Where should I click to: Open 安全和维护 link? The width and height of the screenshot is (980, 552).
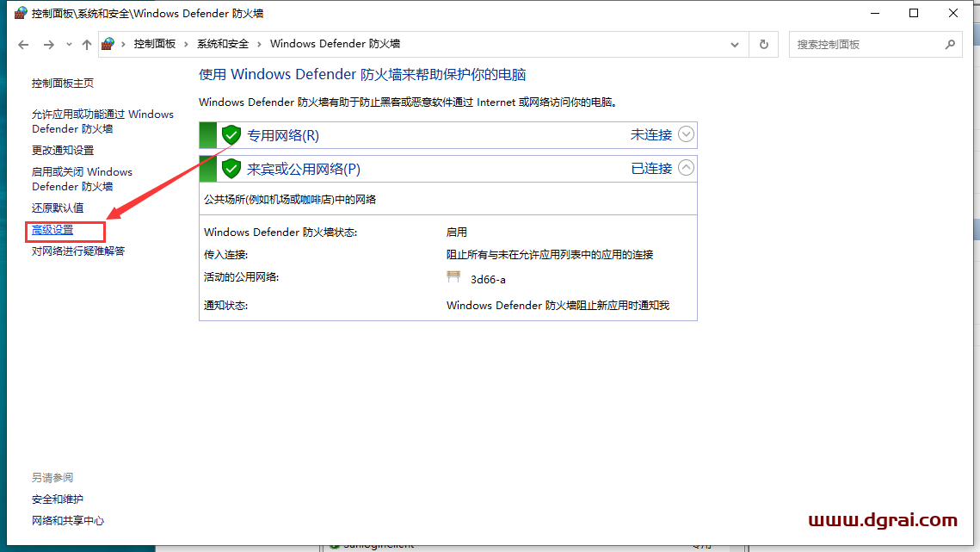point(58,499)
